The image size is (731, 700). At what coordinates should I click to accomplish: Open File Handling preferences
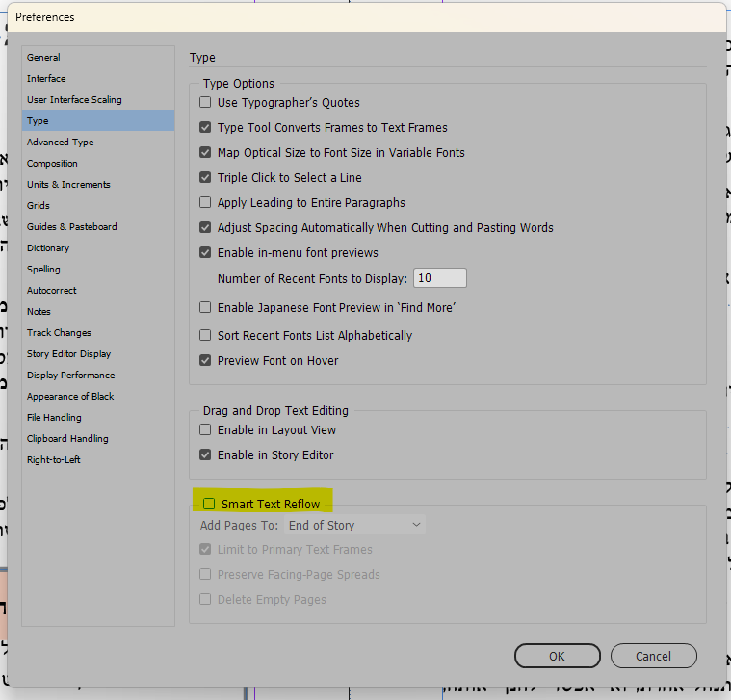click(98, 418)
